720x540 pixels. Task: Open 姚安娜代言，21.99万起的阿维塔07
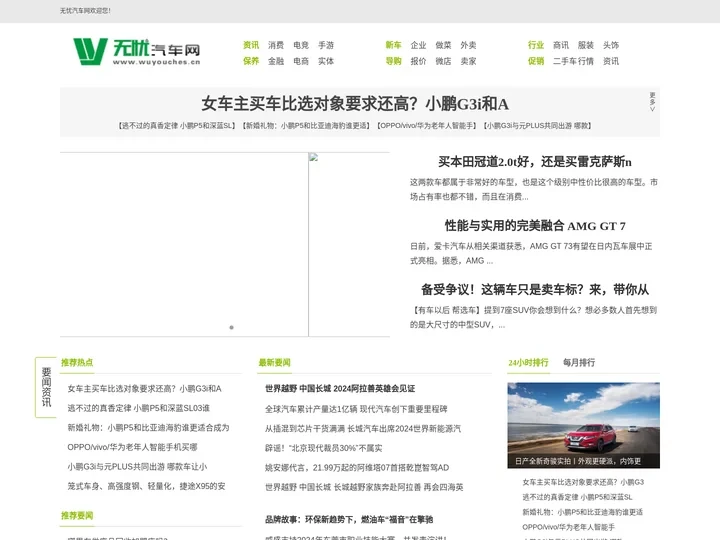click(357, 467)
